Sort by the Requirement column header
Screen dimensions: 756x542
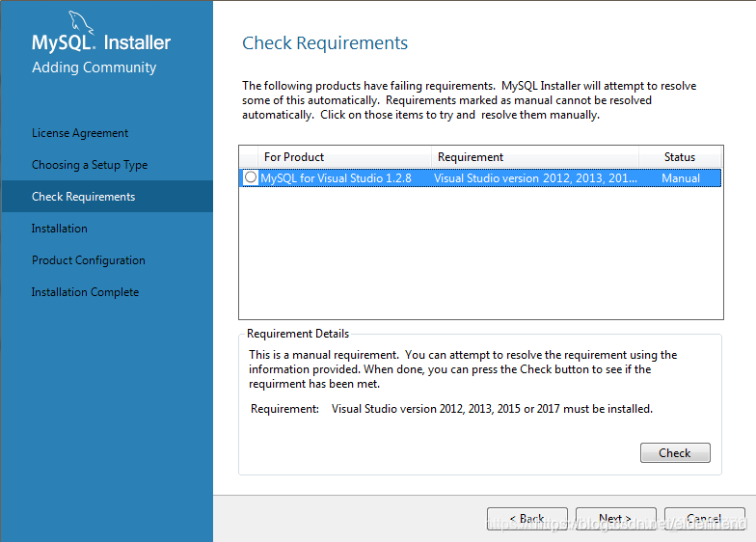coord(534,157)
